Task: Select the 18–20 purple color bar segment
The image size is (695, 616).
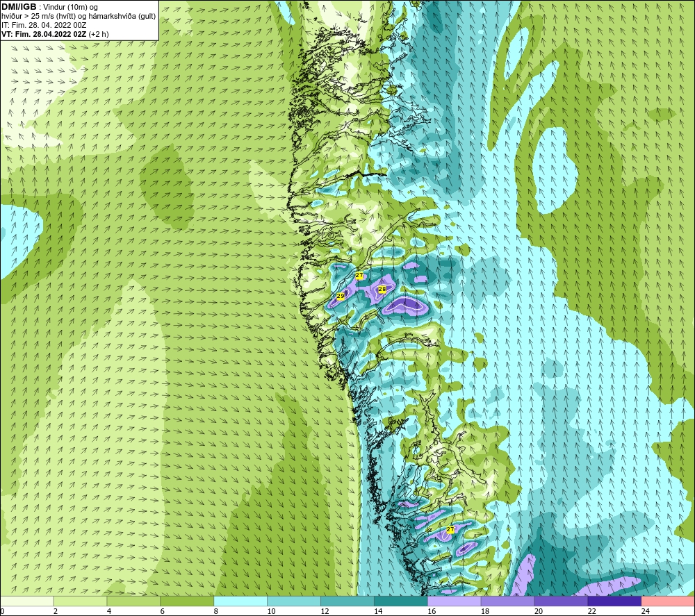Action: tap(507, 601)
